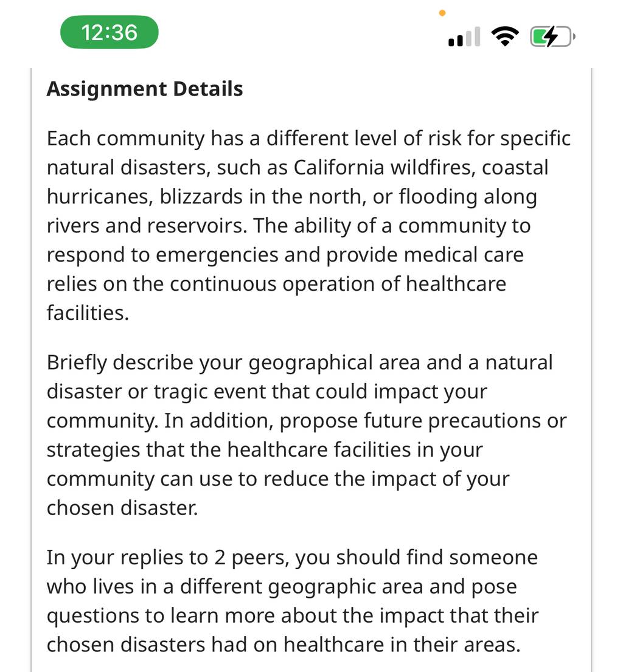The width and height of the screenshot is (623, 672).
Task: Tap the phrase 'blizzards in the north'
Action: pyautogui.click(x=263, y=196)
